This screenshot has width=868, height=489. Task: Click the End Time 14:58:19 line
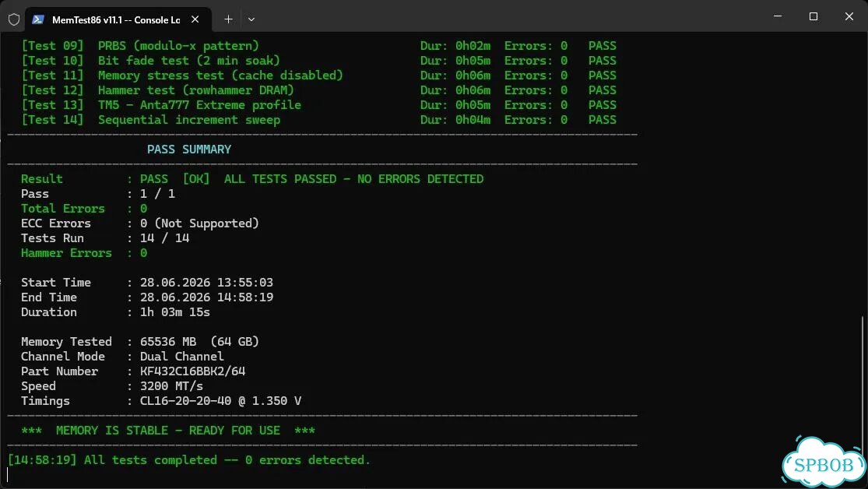tap(147, 297)
